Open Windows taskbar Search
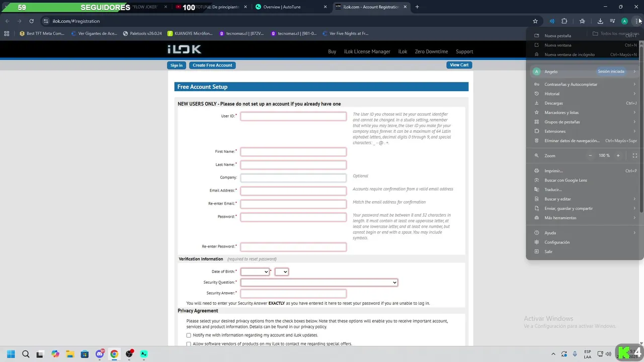 coord(26,354)
